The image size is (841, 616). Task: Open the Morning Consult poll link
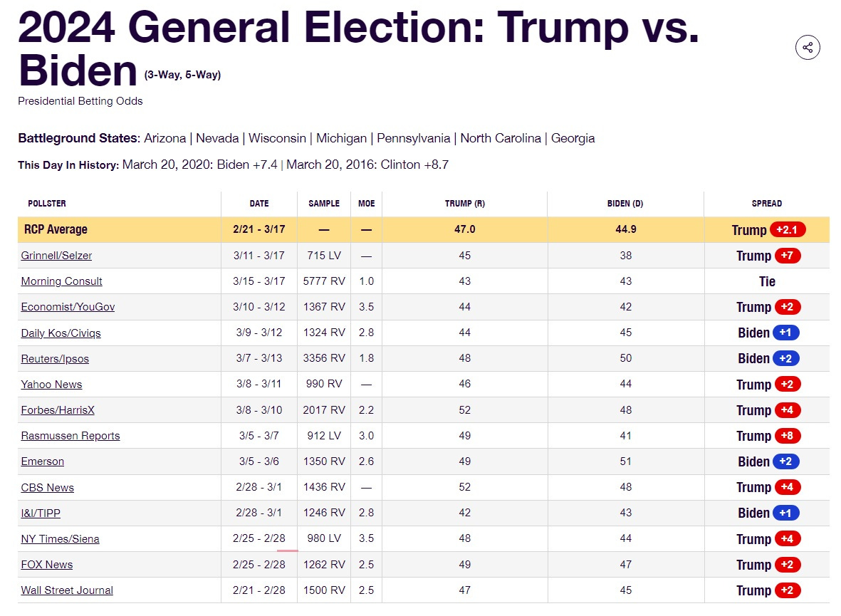coord(62,281)
